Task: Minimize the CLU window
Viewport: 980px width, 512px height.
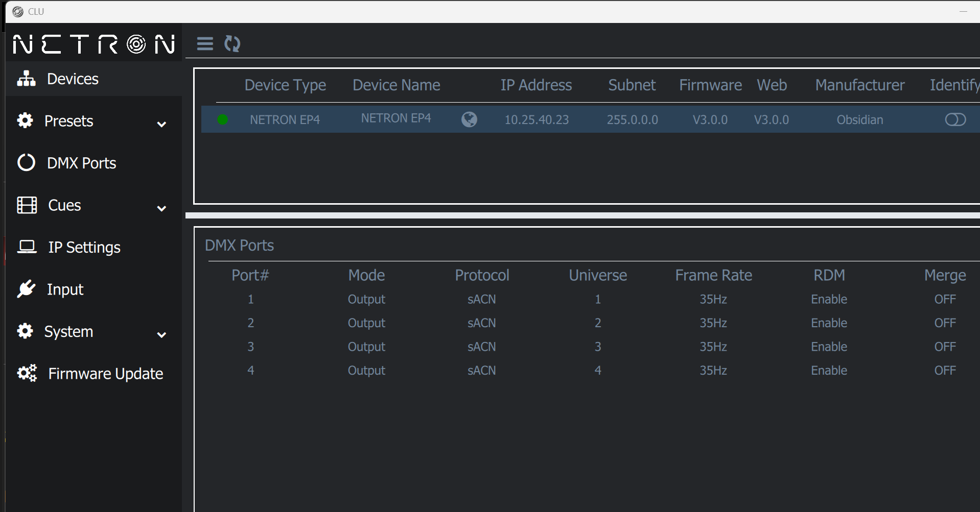Action: point(963,11)
